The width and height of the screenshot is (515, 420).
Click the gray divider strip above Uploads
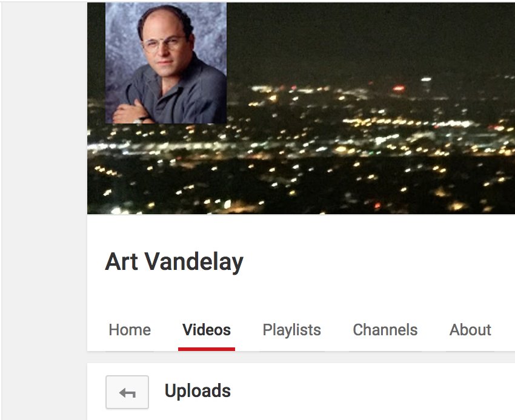(301, 357)
